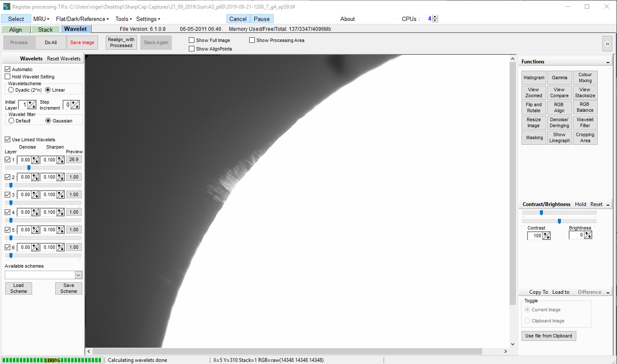Enable the Automatic checkbox

tap(8, 69)
